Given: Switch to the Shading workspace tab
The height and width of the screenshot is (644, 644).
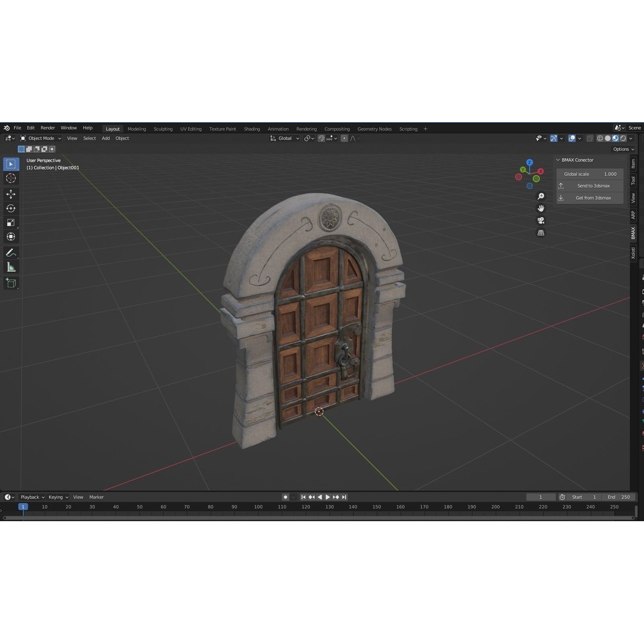Looking at the screenshot, I should (x=252, y=128).
